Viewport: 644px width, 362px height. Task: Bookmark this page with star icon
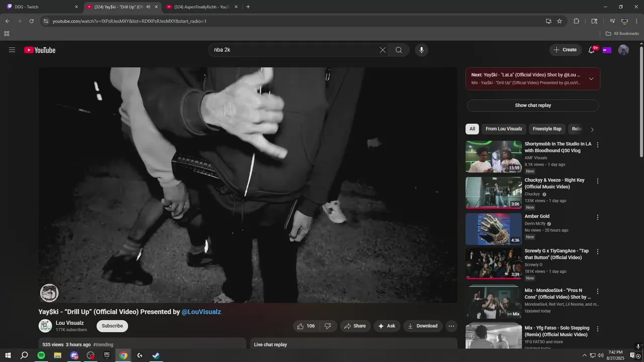559,21
